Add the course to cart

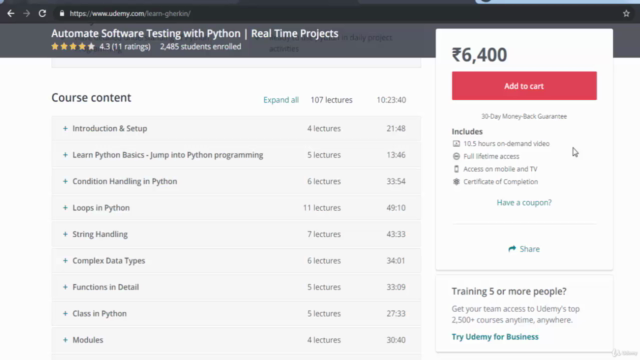click(524, 86)
